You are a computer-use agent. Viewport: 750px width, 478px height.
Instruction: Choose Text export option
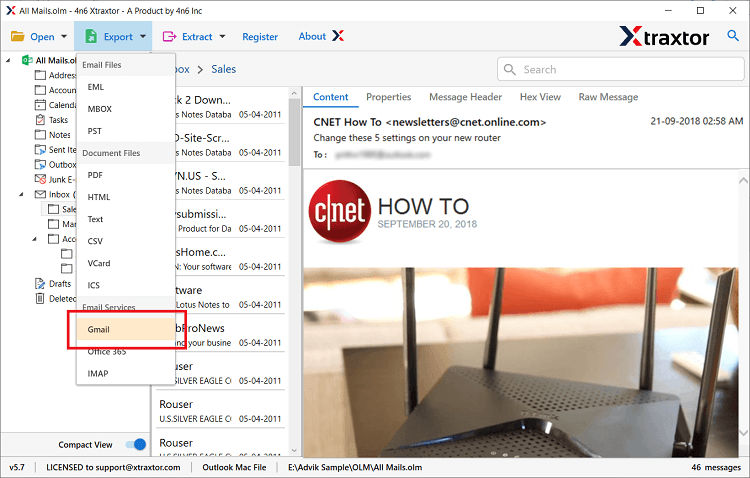tap(125, 219)
